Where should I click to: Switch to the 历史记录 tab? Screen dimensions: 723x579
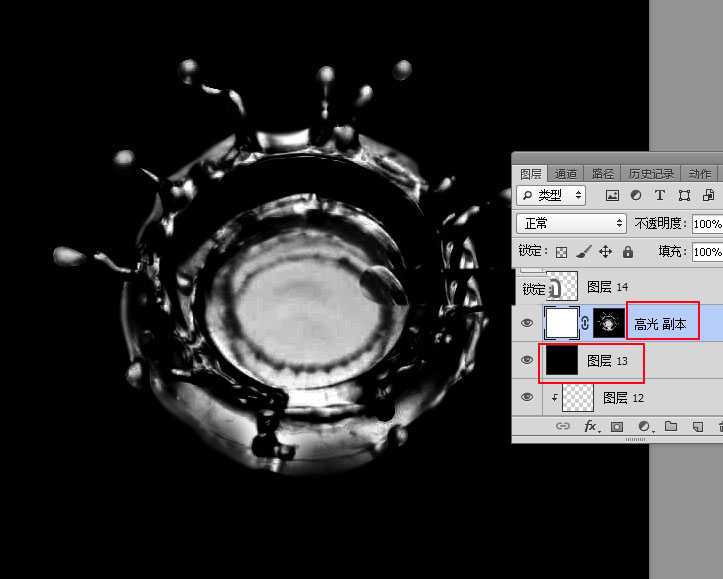coord(650,174)
